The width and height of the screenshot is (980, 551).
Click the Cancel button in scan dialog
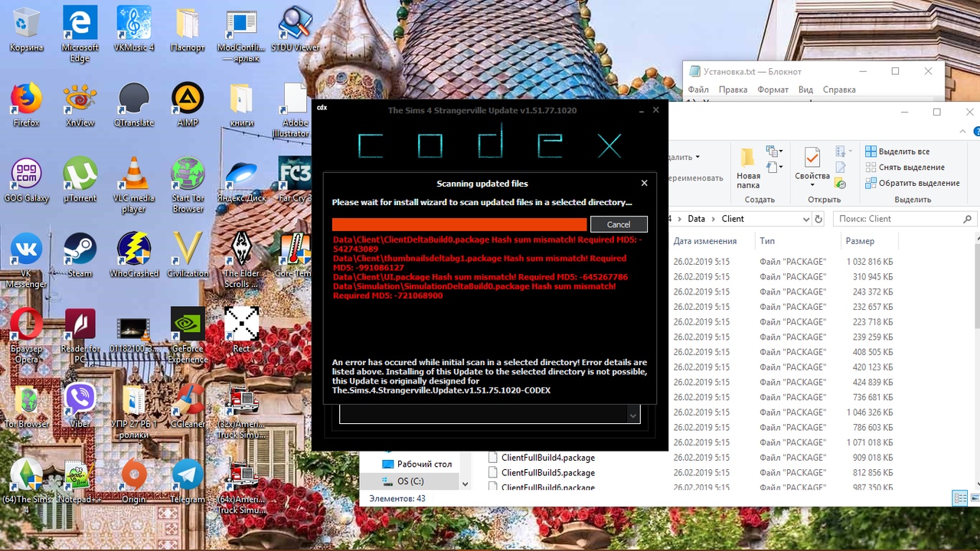[619, 224]
